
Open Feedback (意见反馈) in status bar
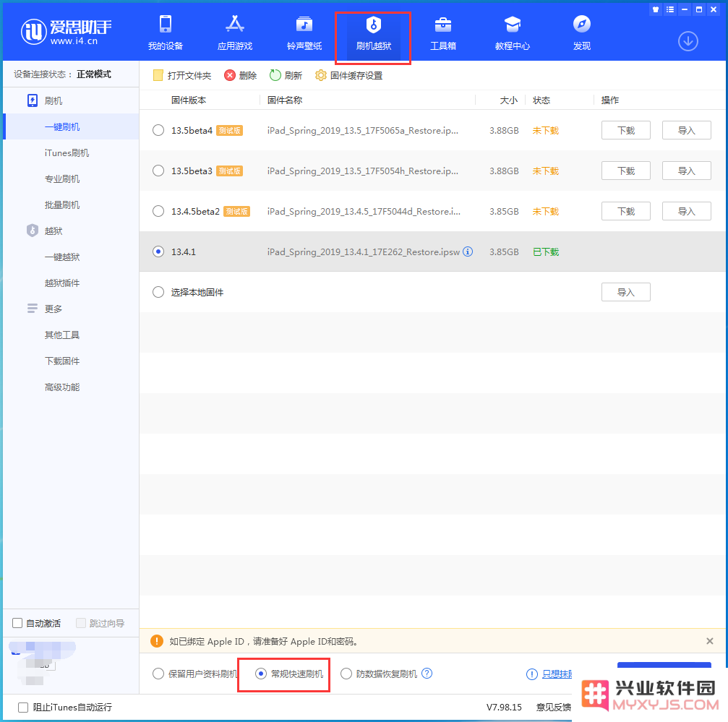click(554, 707)
